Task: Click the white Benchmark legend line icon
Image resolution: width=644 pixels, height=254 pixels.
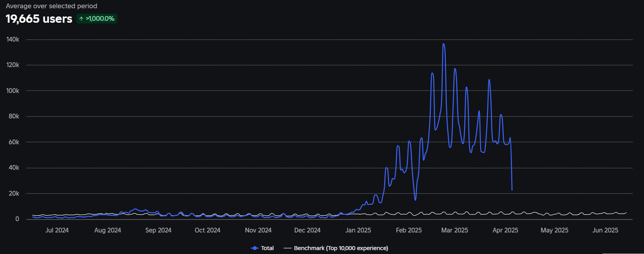Action: (288, 248)
